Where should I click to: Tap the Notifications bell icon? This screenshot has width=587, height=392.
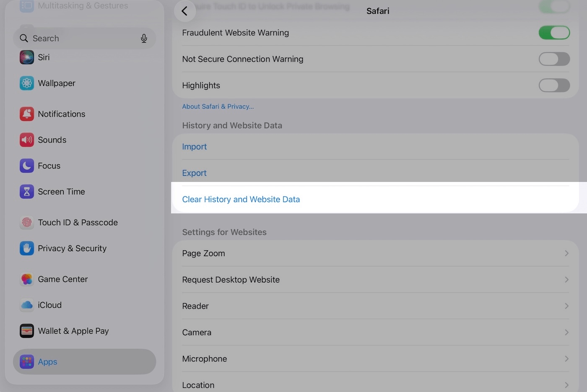click(x=27, y=114)
